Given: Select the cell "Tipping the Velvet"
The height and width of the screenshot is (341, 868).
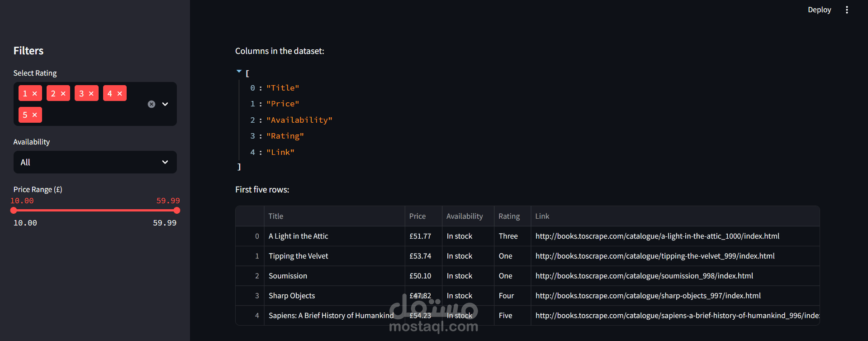Looking at the screenshot, I should [334, 256].
